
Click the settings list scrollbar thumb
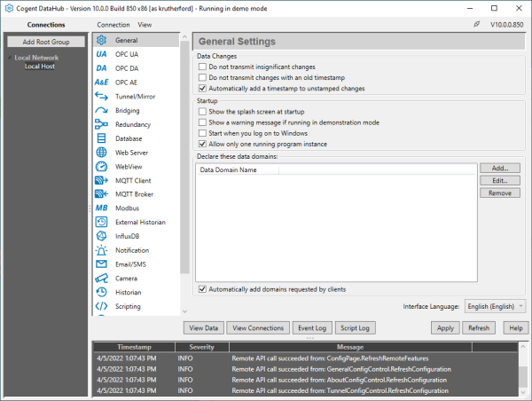point(185,157)
